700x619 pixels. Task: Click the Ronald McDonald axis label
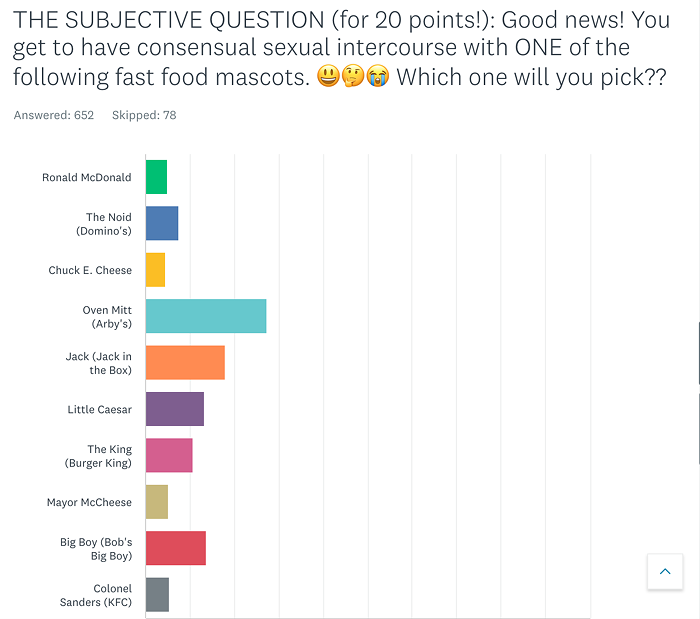click(87, 177)
